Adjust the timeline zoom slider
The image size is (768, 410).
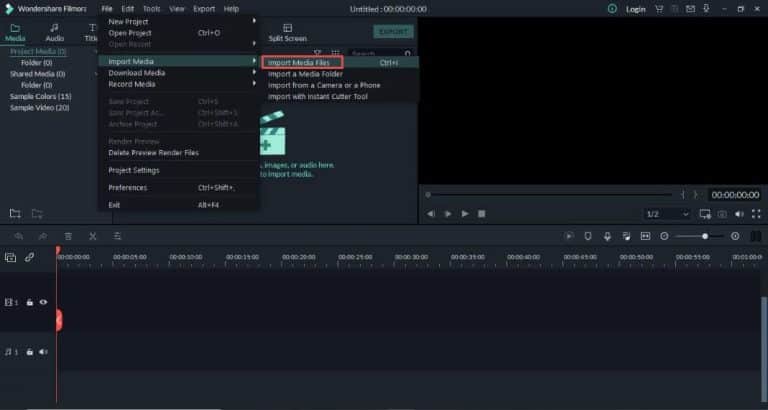704,236
